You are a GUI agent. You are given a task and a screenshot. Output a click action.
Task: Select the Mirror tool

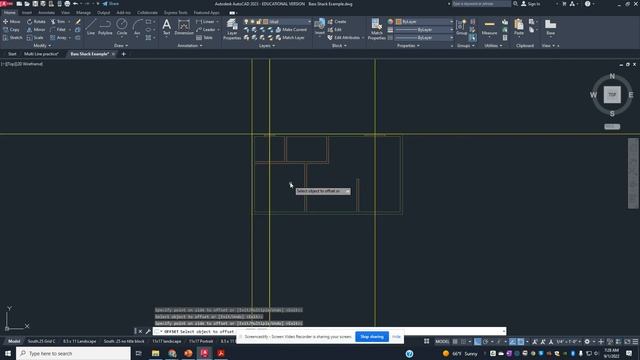[36, 30]
